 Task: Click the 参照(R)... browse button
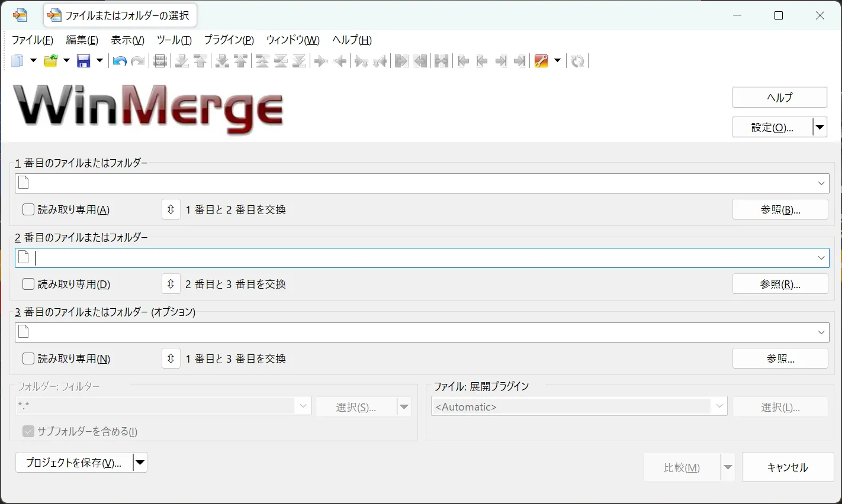coord(780,284)
